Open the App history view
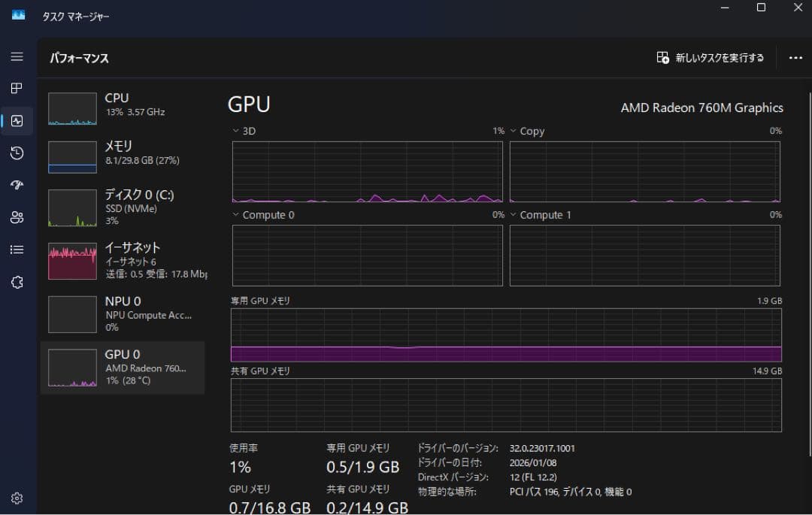This screenshot has width=812, height=515. [17, 153]
